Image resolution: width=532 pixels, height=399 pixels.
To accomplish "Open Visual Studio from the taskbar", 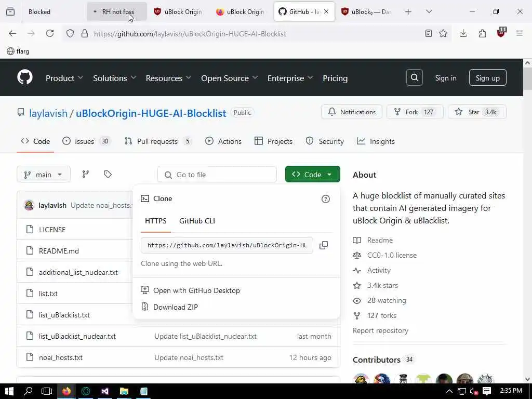I will pos(105,391).
